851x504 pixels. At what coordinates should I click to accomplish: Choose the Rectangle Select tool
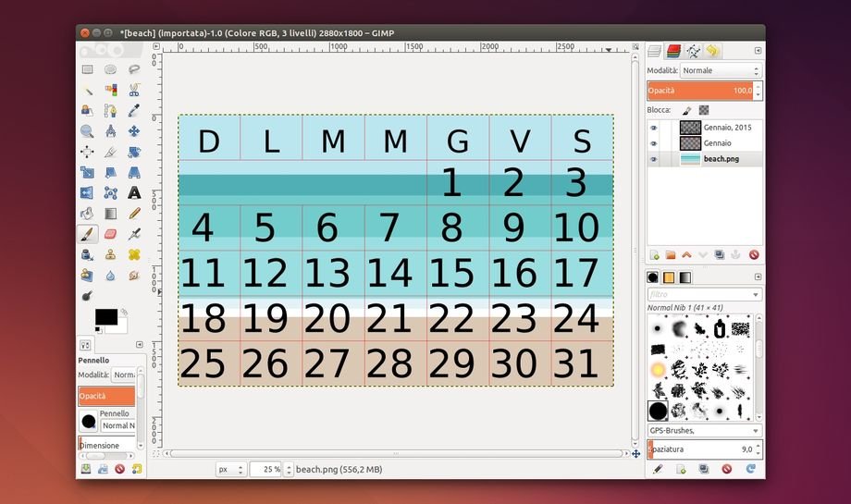coord(87,69)
